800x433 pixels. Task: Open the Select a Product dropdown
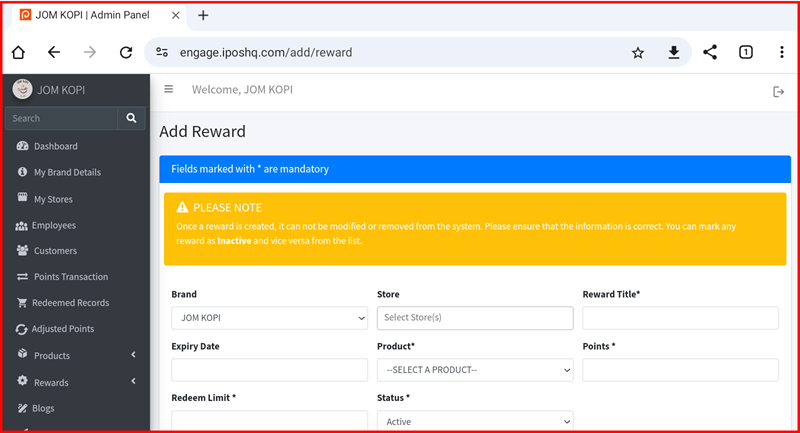[474, 370]
